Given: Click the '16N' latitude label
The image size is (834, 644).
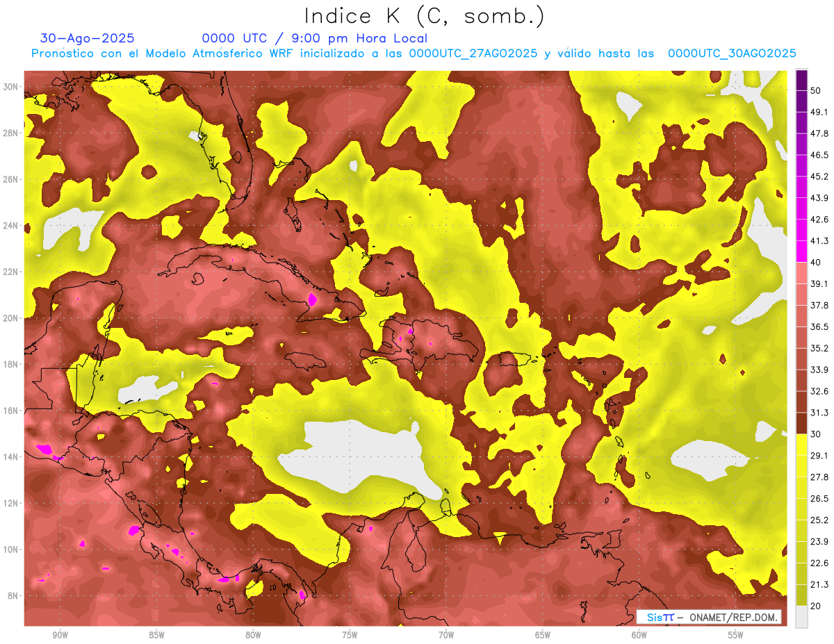Looking at the screenshot, I should 12,411.
